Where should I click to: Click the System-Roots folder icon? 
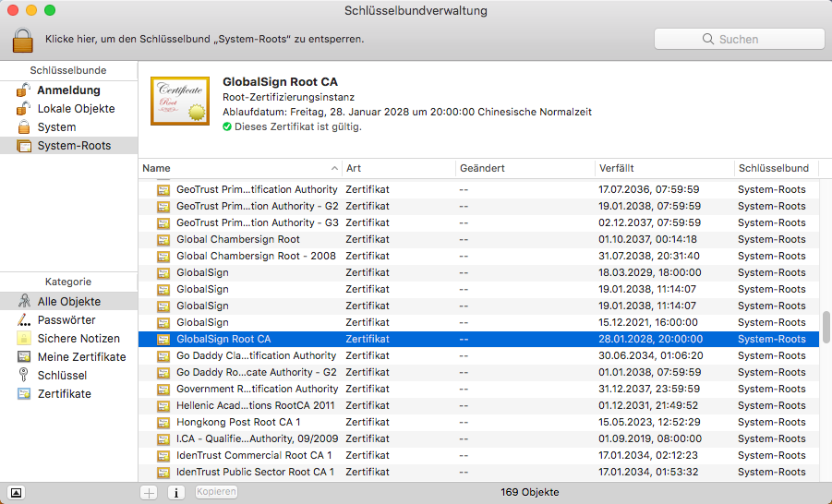pyautogui.click(x=24, y=145)
